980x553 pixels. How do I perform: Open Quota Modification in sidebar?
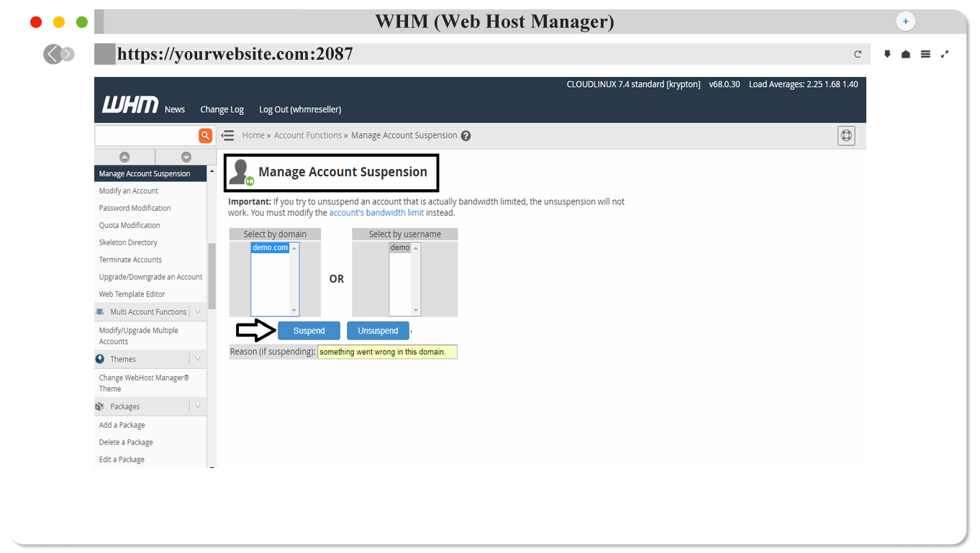click(x=130, y=225)
